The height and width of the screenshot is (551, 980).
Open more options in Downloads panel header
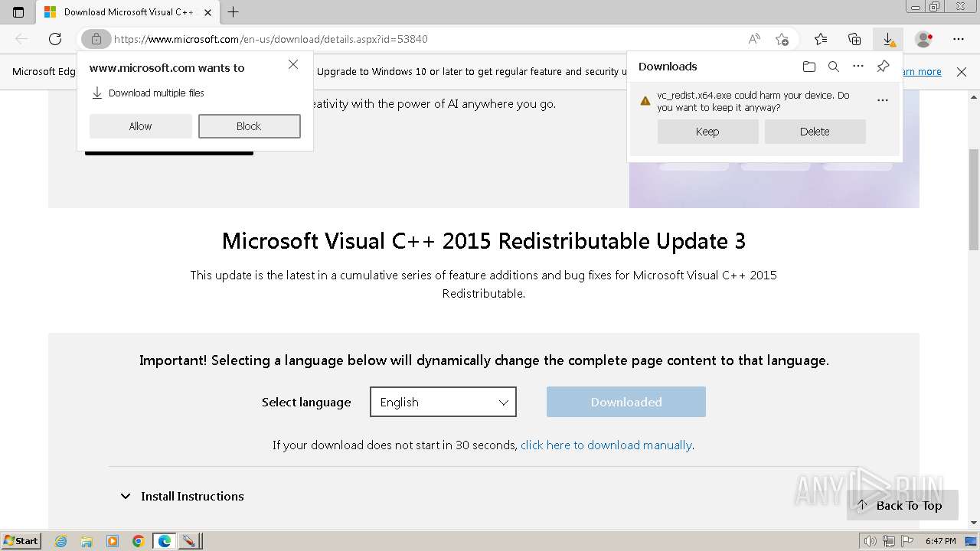pyautogui.click(x=858, y=67)
